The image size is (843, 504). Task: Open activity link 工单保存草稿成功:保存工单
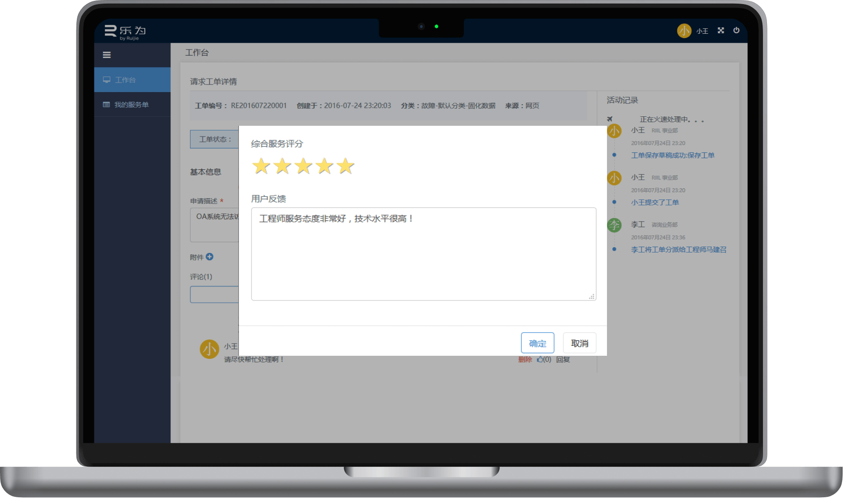point(673,155)
